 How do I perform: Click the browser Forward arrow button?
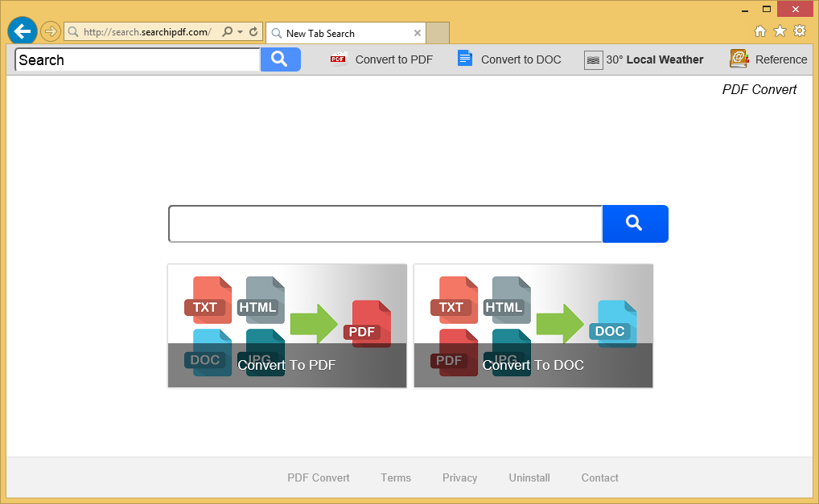pos(51,31)
